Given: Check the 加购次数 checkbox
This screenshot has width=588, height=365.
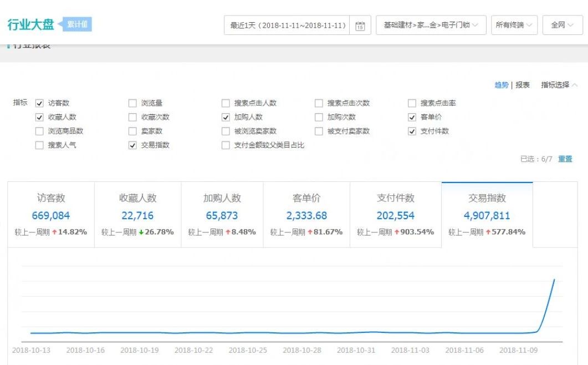Looking at the screenshot, I should pyautogui.click(x=319, y=117).
